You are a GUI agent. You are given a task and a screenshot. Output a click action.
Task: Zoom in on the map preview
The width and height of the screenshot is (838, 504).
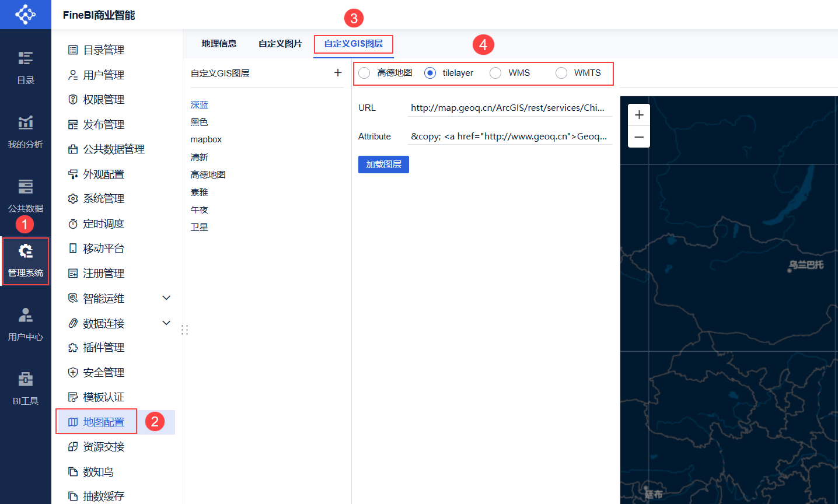tap(639, 115)
